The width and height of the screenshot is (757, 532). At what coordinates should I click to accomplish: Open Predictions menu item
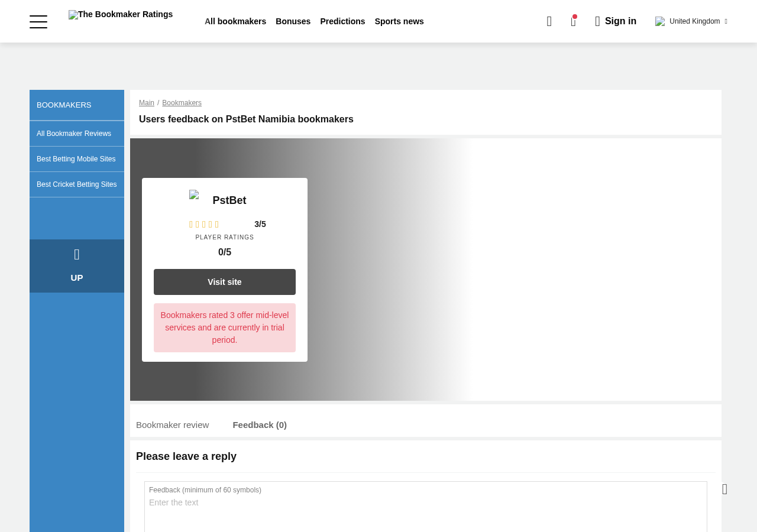pos(342,21)
